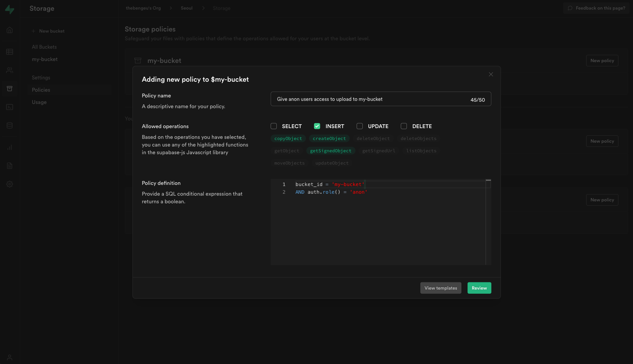Open the Policies section
The width and height of the screenshot is (633, 364).
pos(41,89)
